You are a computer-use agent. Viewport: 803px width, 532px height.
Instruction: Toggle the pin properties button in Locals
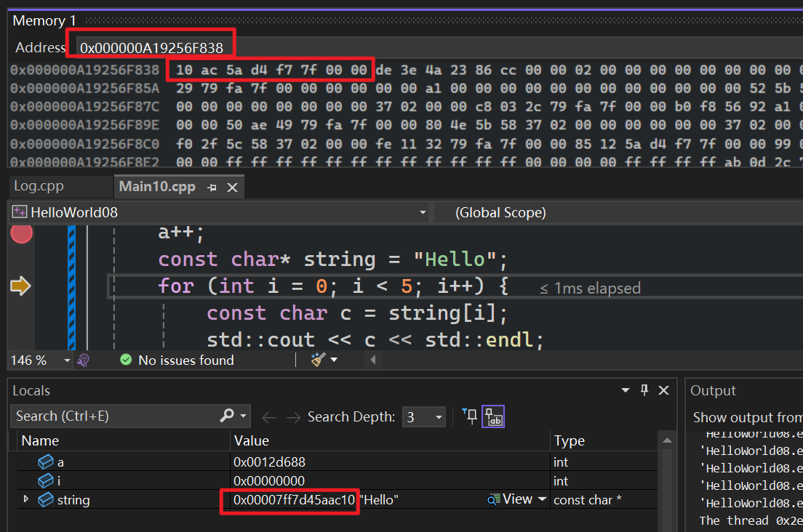click(470, 416)
